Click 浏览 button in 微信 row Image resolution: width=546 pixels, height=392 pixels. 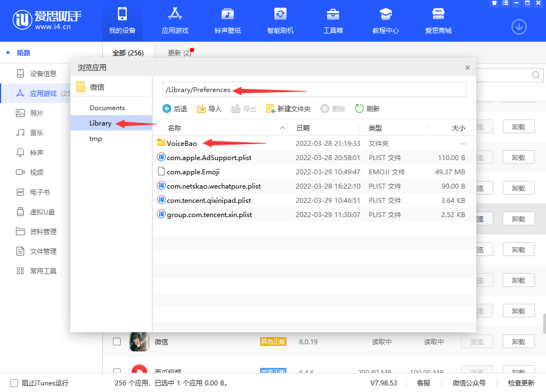pyautogui.click(x=477, y=342)
